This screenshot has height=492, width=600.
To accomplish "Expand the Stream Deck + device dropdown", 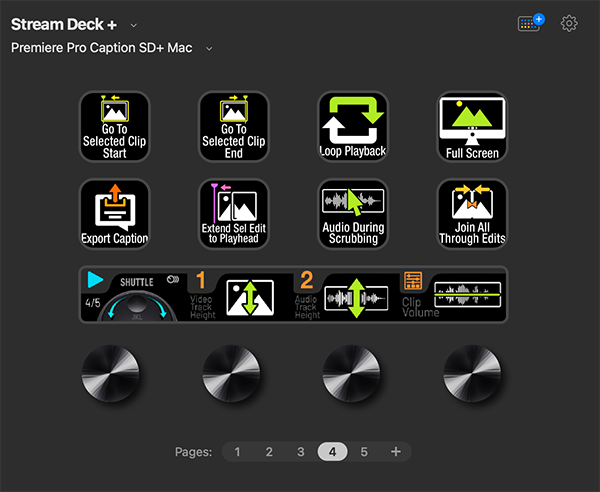I will 134,25.
